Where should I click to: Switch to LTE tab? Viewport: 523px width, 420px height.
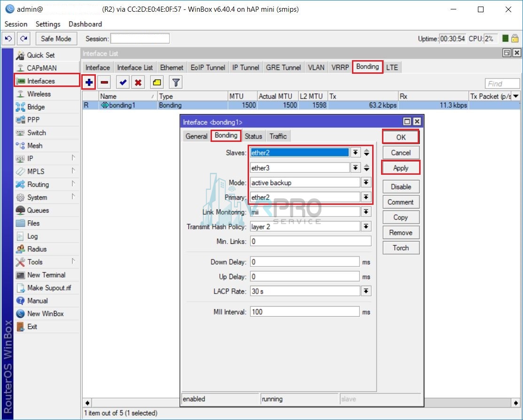pyautogui.click(x=392, y=68)
